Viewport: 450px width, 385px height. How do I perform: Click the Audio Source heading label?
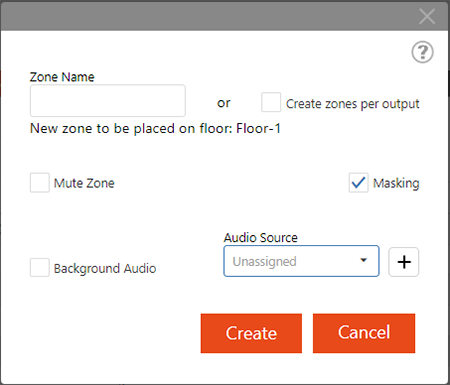261,238
